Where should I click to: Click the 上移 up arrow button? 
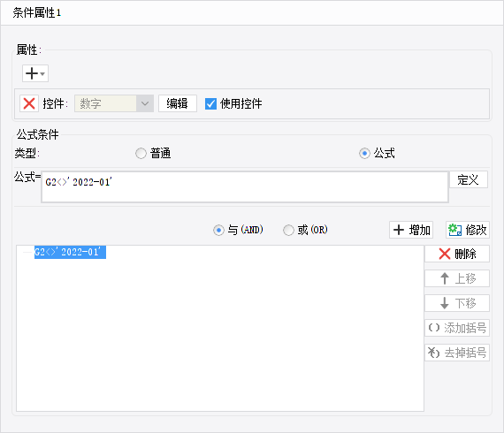coord(457,278)
